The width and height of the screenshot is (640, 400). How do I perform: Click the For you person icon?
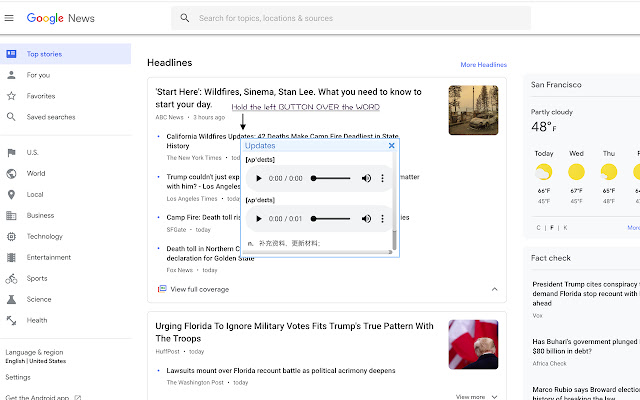pos(11,75)
